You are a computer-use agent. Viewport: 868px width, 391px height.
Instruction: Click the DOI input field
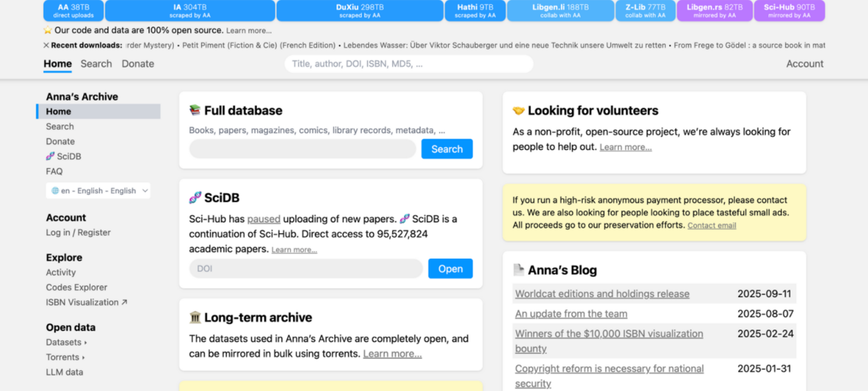(x=306, y=268)
